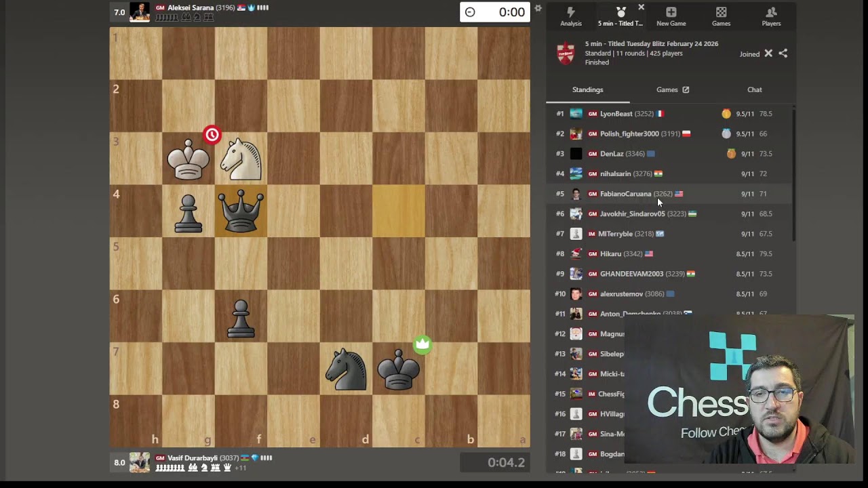The height and width of the screenshot is (488, 868).
Task: Switch to the Chat sub-tab
Action: point(755,89)
